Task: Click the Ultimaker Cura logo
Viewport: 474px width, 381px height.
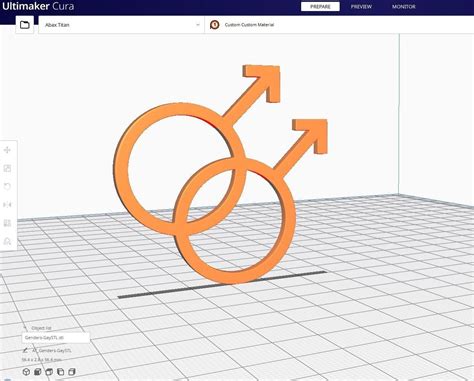Action: pos(38,6)
